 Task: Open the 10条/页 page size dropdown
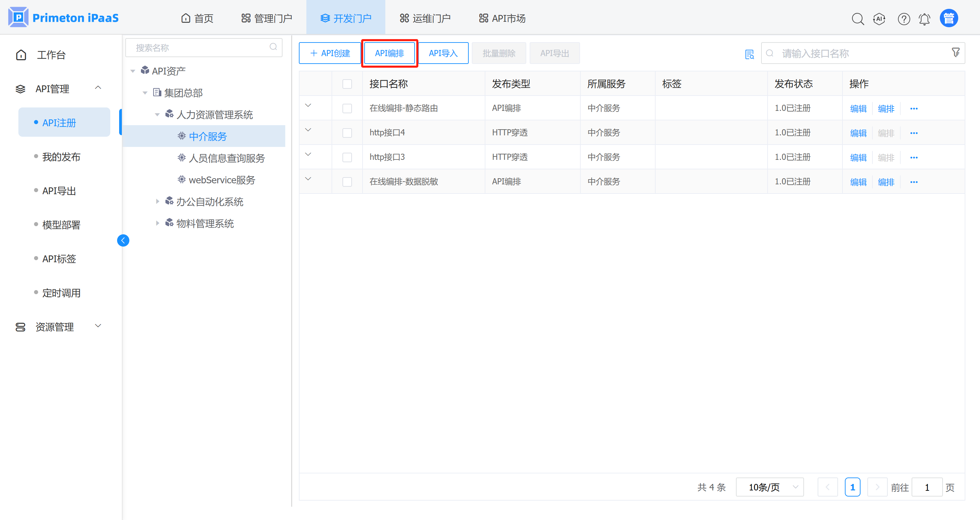click(x=769, y=487)
